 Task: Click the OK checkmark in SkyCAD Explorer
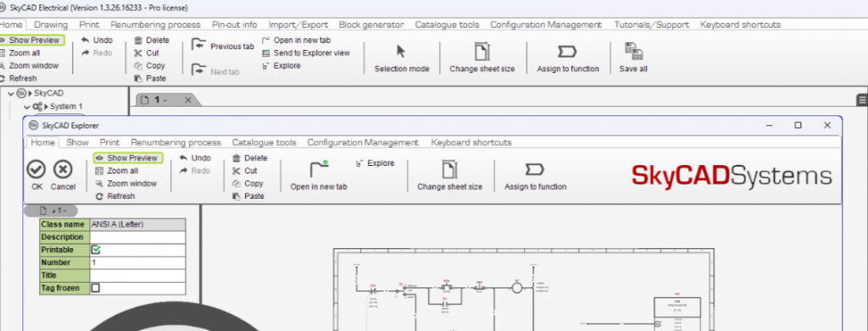tap(36, 169)
